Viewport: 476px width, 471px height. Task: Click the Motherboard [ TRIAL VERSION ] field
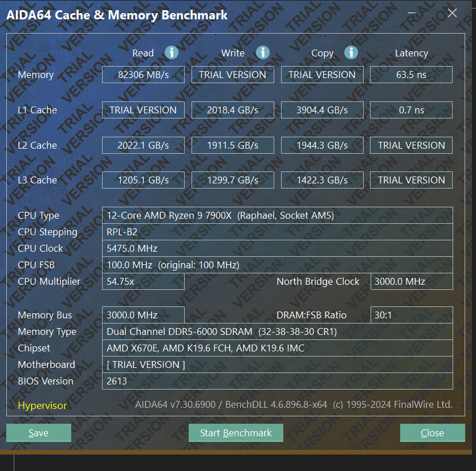278,364
